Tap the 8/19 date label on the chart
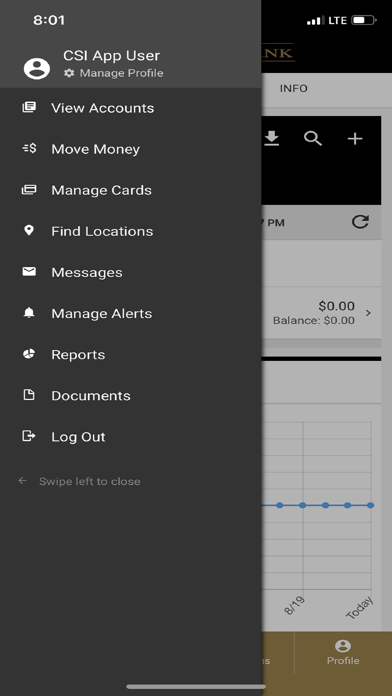 (x=295, y=605)
